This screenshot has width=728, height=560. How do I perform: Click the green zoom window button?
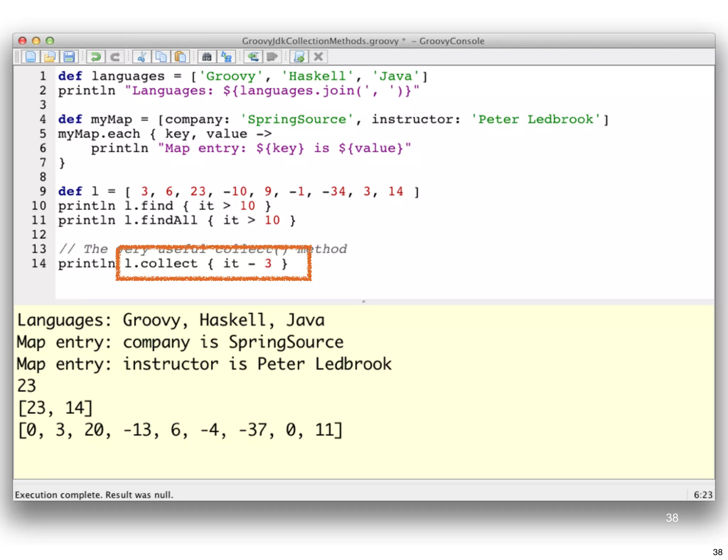click(50, 41)
